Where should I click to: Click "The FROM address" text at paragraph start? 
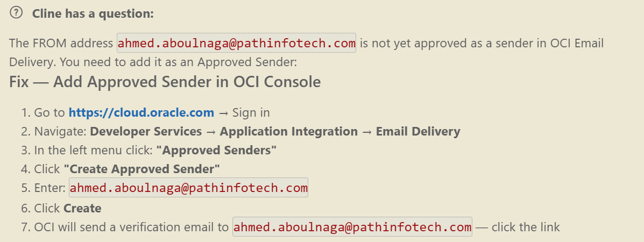61,44
